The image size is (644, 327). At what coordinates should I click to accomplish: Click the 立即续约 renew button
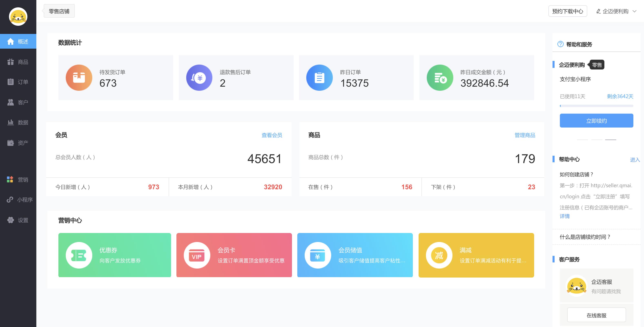(x=596, y=121)
